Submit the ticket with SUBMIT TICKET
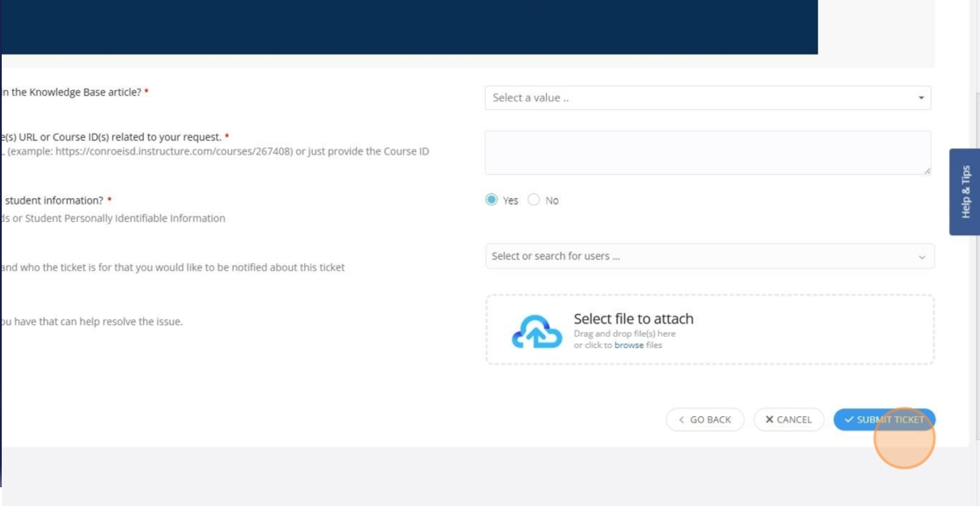Viewport: 980px width, 506px height. (884, 419)
